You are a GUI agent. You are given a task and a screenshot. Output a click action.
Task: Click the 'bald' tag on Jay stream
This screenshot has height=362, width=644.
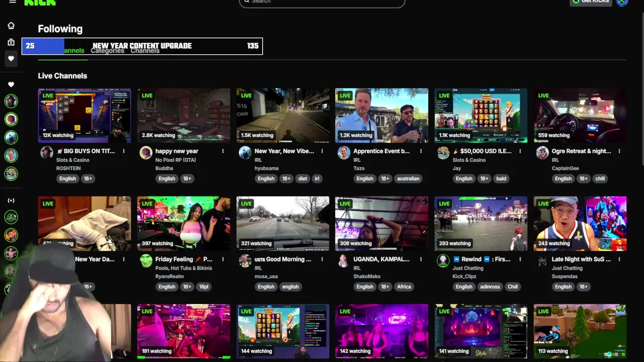pos(501,178)
